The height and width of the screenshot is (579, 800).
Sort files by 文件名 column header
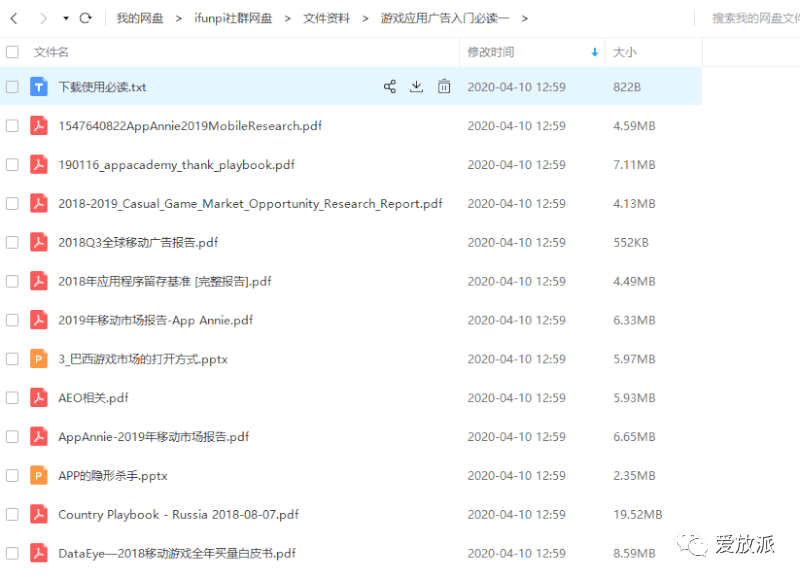51,52
